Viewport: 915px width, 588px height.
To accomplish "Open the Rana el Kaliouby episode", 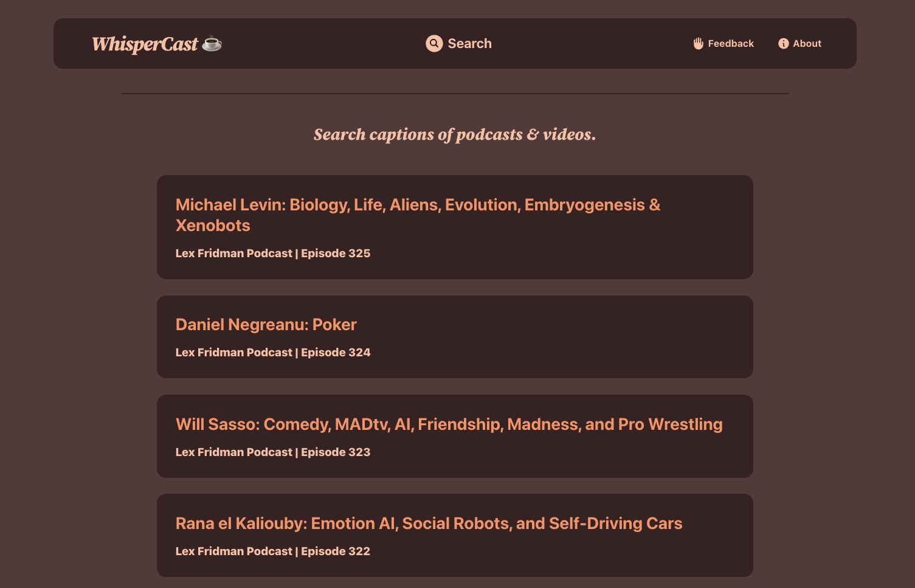I will (429, 524).
